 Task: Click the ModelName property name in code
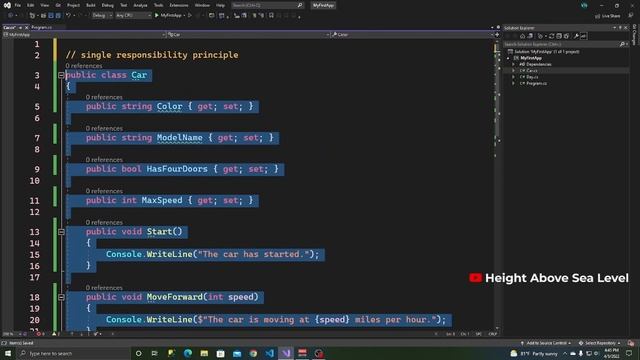tap(180, 138)
